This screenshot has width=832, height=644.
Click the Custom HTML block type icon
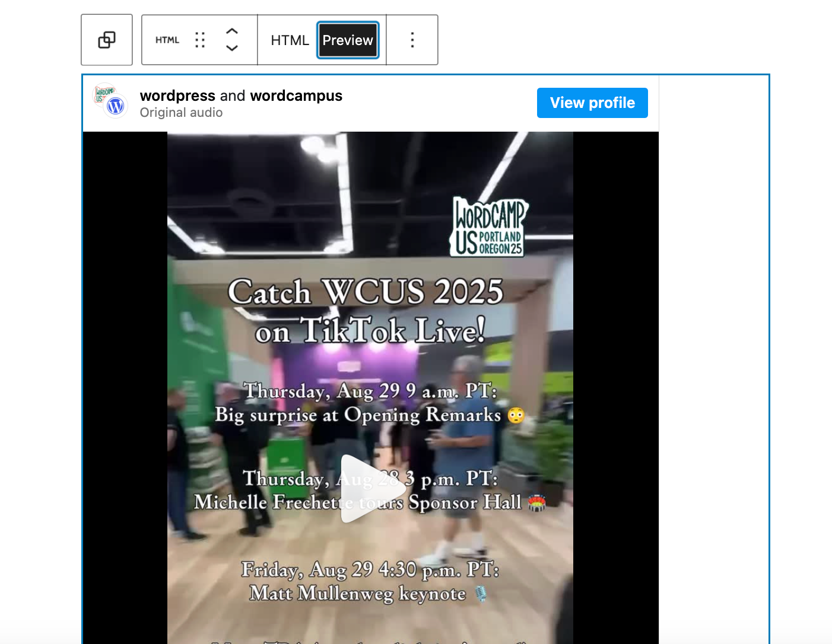point(167,40)
